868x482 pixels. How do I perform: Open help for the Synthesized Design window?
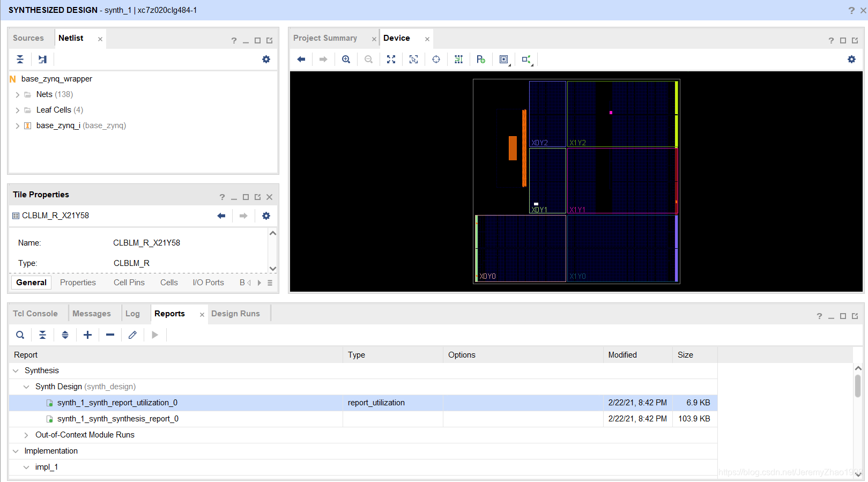click(851, 10)
